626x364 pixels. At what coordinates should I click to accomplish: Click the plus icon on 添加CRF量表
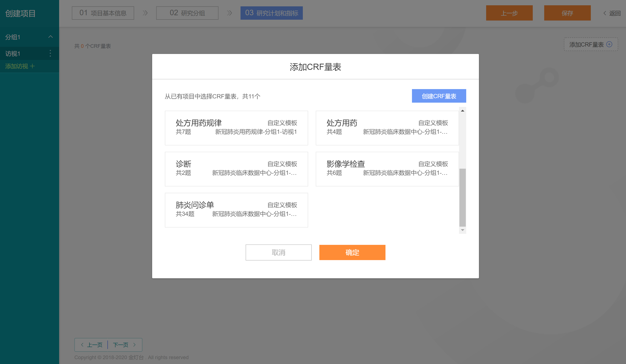(609, 44)
